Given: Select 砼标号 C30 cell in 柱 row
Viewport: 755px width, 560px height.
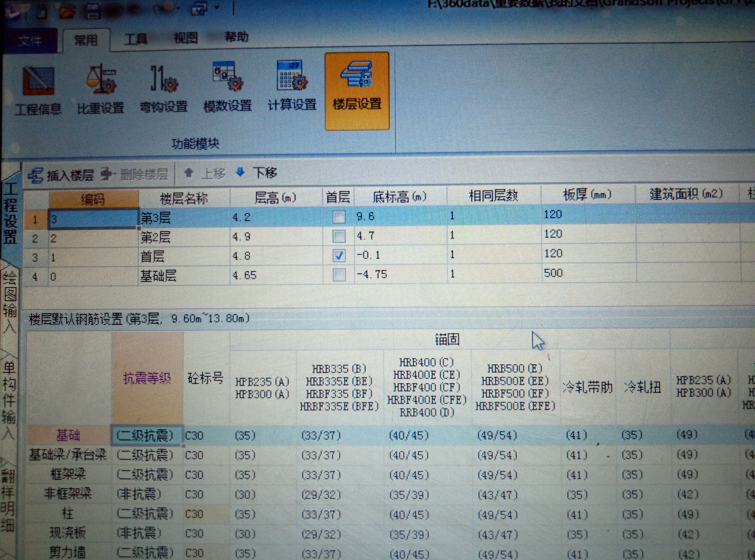Looking at the screenshot, I should pos(206,514).
